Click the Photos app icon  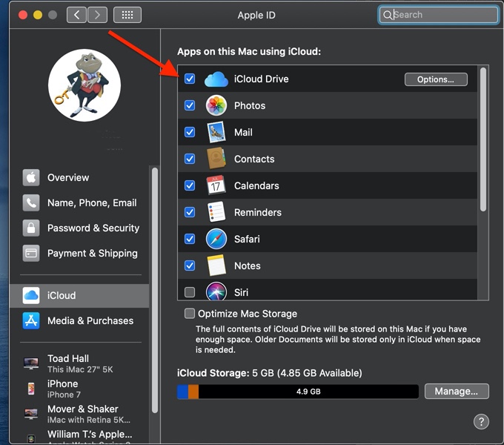[216, 105]
